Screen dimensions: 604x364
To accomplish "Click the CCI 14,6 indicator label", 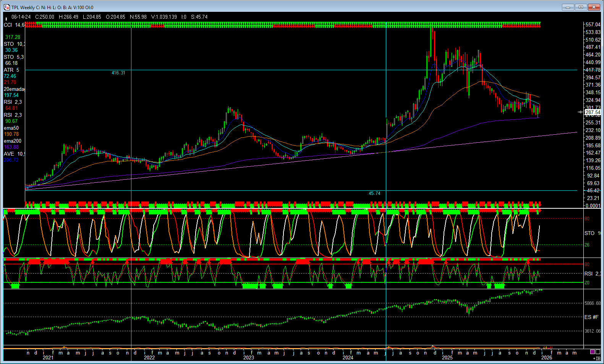I will [14, 25].
